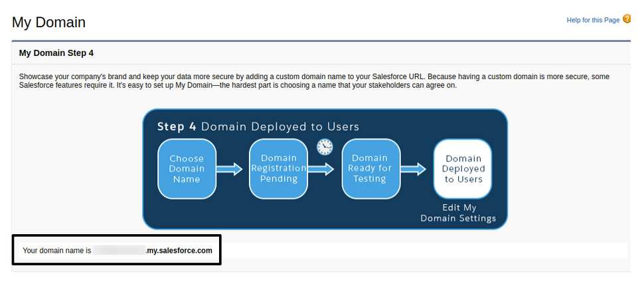Click the empty area right of the domain name
This screenshot has height=282, width=644.
425,251
